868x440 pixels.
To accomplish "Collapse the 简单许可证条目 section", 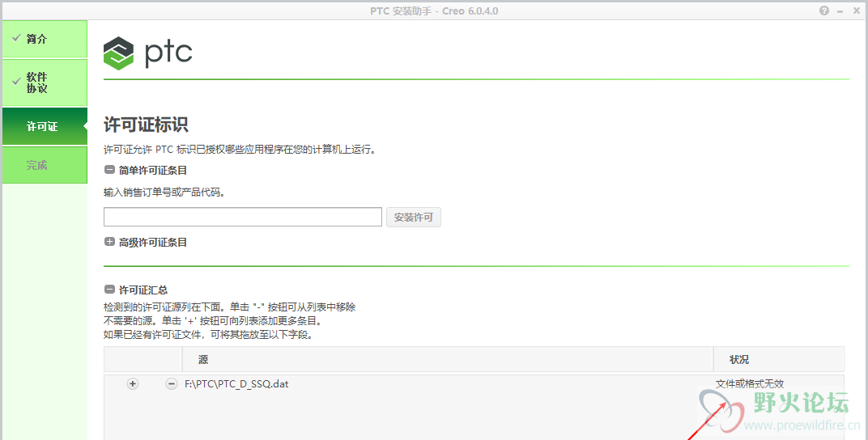I will (x=109, y=170).
